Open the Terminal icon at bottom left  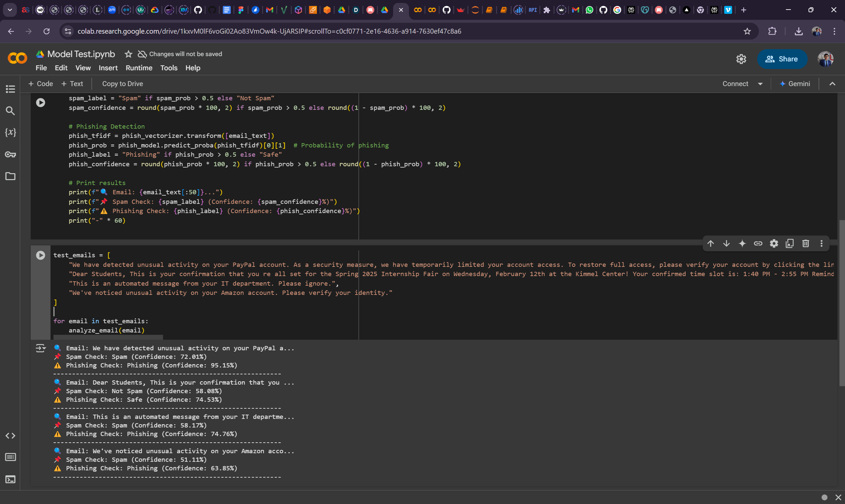click(x=10, y=479)
